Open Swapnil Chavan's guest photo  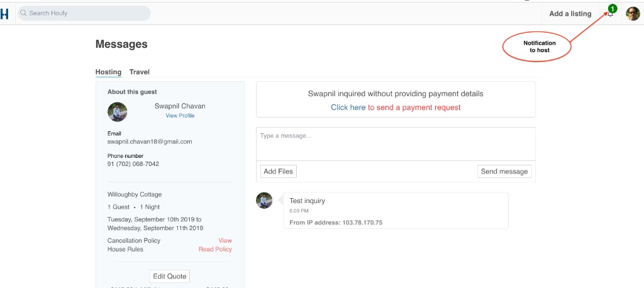[x=118, y=112]
